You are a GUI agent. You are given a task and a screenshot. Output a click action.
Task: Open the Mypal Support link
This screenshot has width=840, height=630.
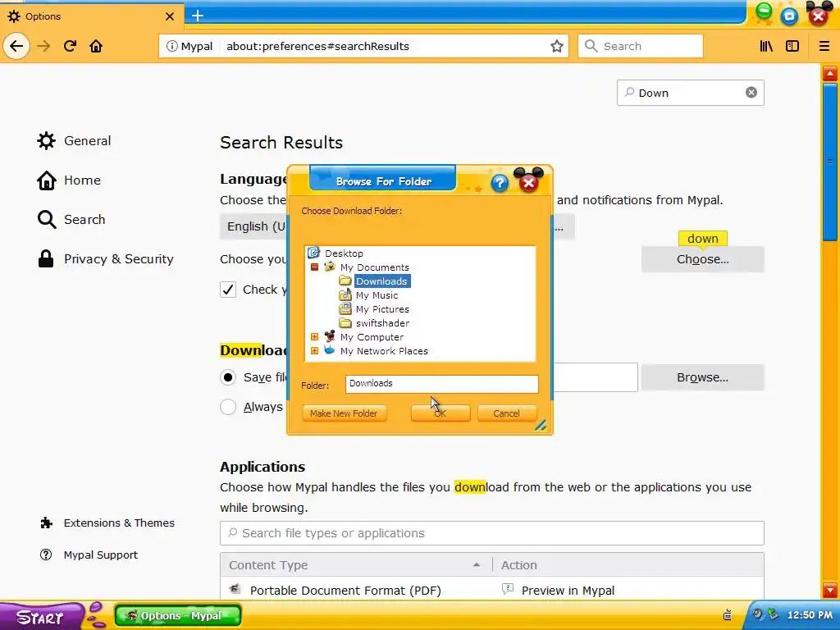[89, 555]
